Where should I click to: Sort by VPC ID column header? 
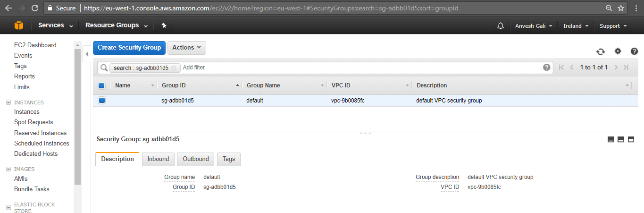coord(369,85)
